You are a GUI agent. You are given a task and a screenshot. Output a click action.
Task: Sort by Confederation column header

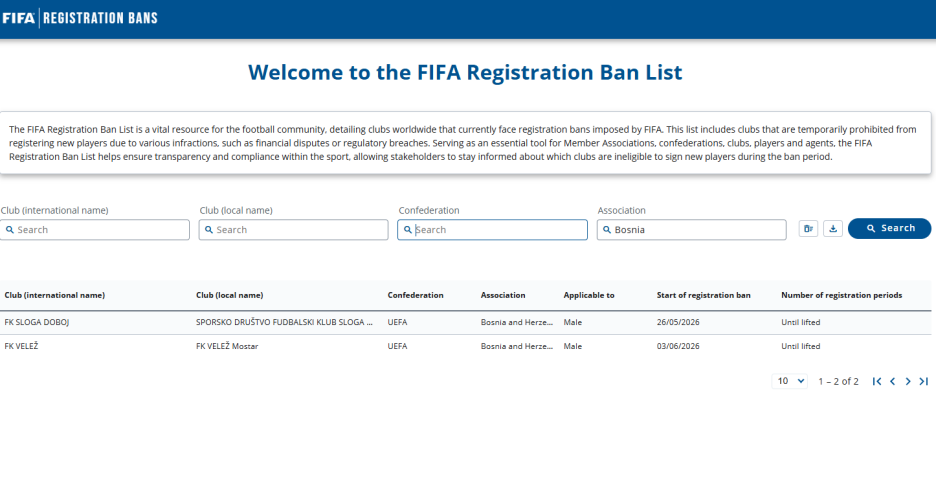[x=415, y=295]
